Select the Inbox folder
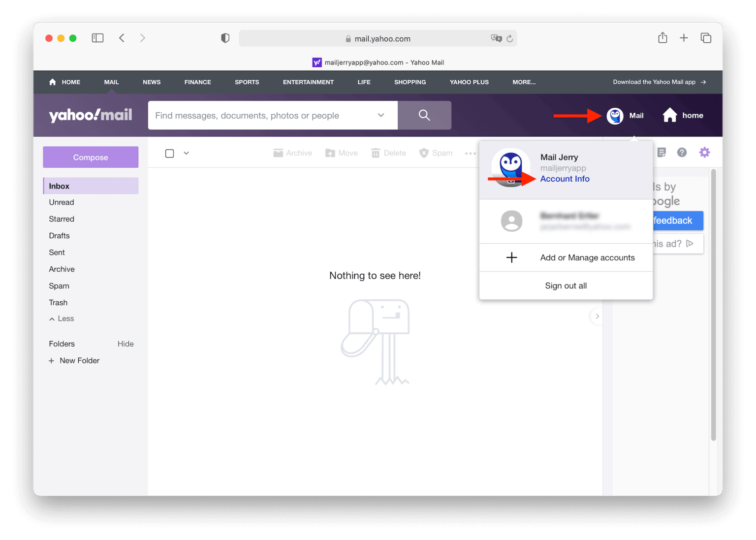The height and width of the screenshot is (540, 756). (91, 186)
